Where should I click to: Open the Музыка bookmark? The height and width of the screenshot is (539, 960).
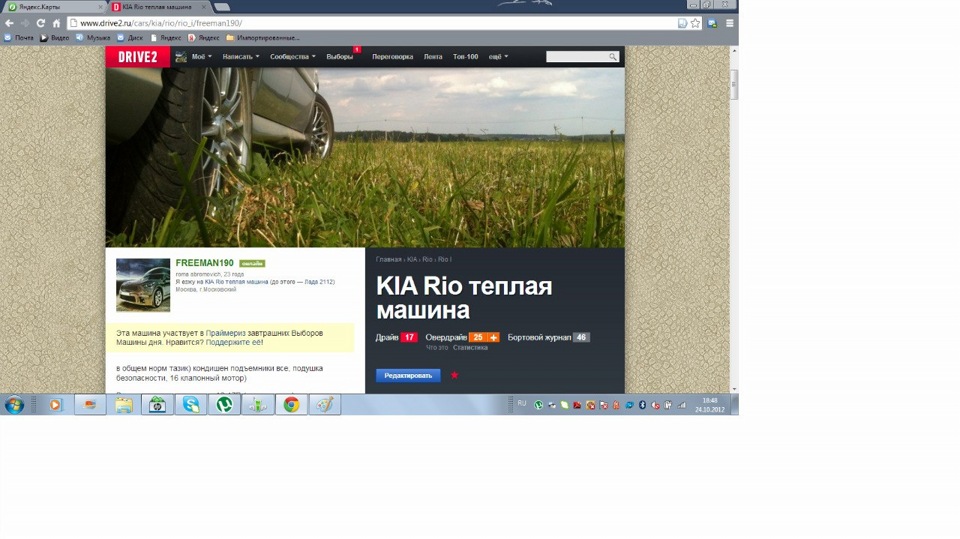[x=93, y=38]
